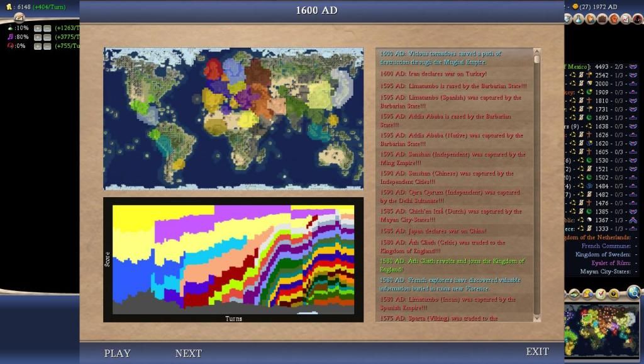Increase culture rate with its plus button
644x364 pixels.
tap(38, 37)
